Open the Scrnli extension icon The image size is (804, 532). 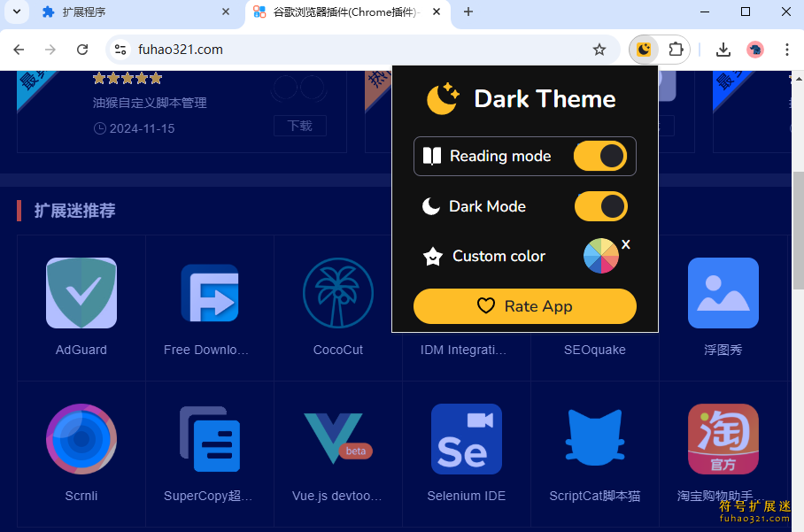[x=81, y=439]
